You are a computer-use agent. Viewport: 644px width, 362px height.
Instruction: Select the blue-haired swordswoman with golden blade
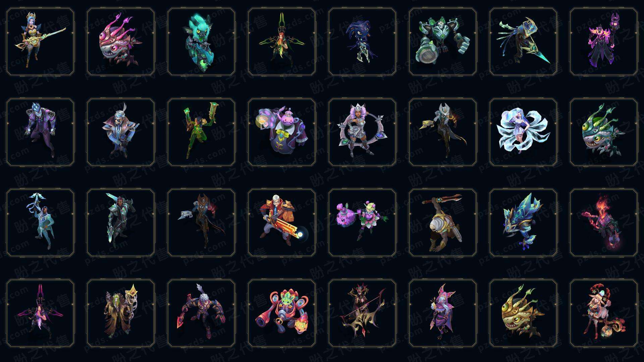point(40,42)
